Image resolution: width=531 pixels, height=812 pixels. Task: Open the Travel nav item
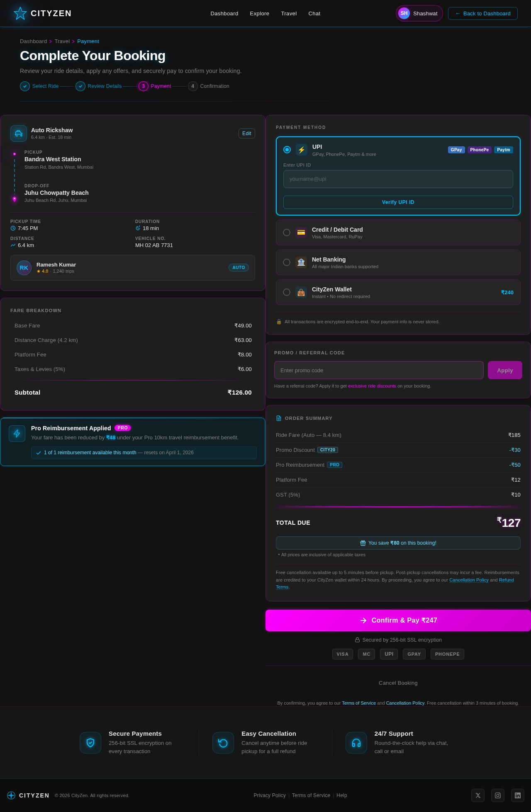pos(289,14)
